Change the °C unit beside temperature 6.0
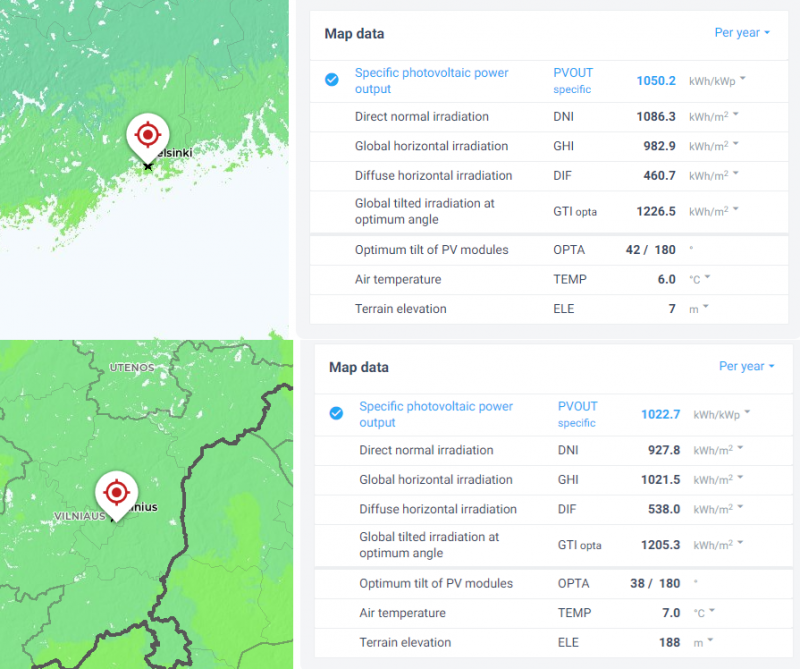800x669 pixels. tap(699, 279)
